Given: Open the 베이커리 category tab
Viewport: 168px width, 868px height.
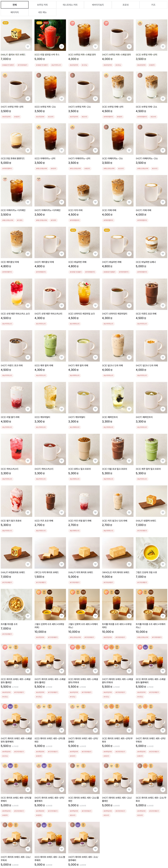Looking at the screenshot, I should pos(15,12).
